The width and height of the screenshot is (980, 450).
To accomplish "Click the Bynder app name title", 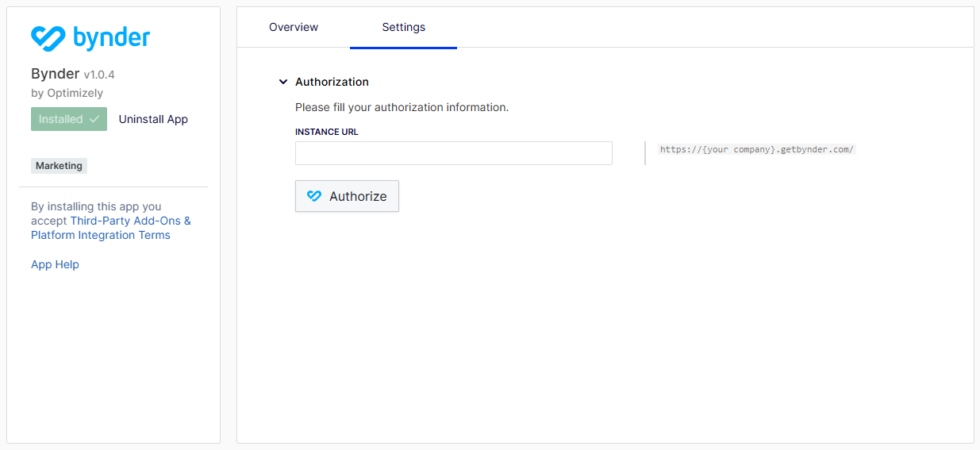I will [x=56, y=74].
